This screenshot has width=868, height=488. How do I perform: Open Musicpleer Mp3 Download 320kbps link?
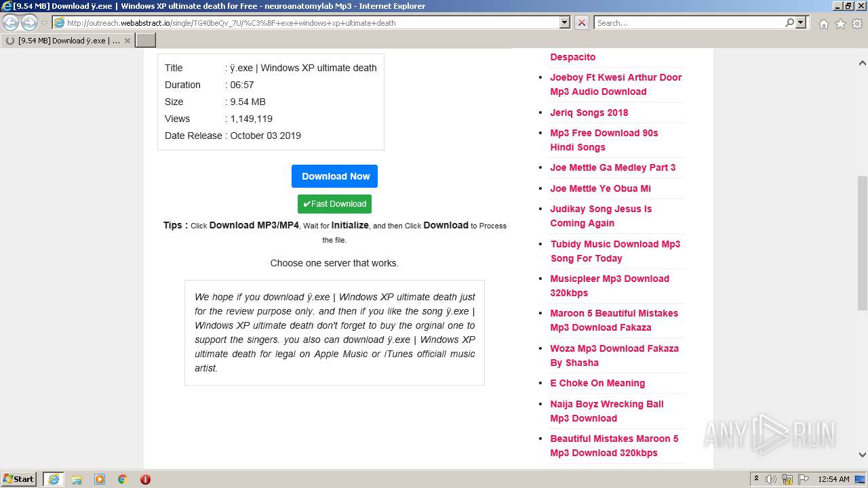[x=610, y=285]
